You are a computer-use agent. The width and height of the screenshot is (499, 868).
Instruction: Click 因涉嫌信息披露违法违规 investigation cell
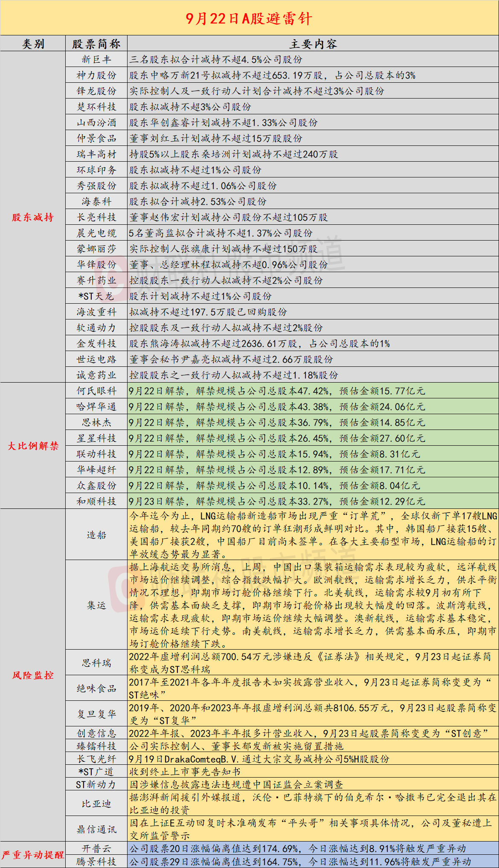point(313,784)
